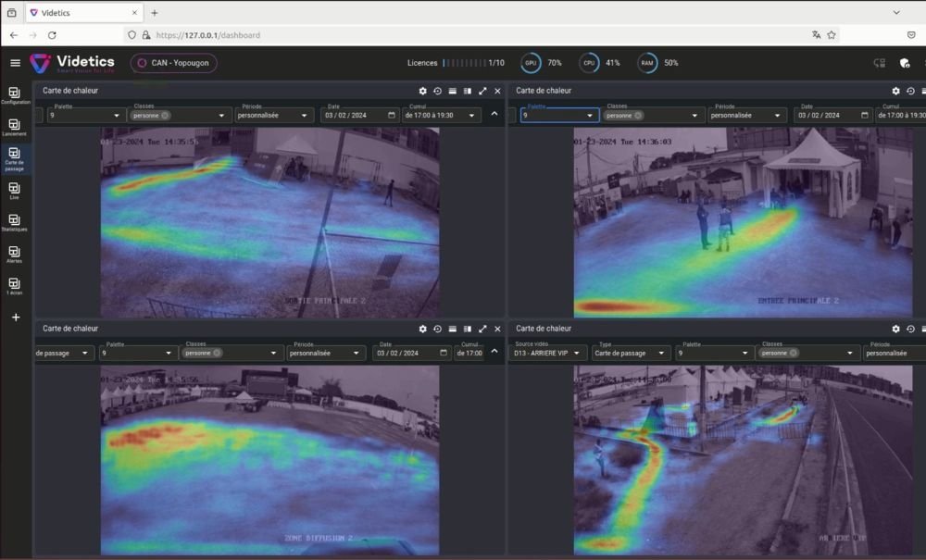Click history icon in bottom-right heat map panel
This screenshot has height=560, width=926.
(x=910, y=329)
